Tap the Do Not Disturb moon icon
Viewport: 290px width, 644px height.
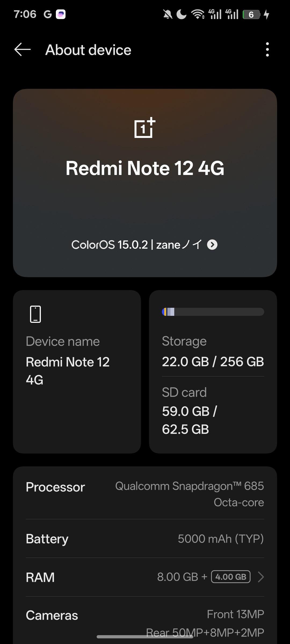[x=182, y=14]
